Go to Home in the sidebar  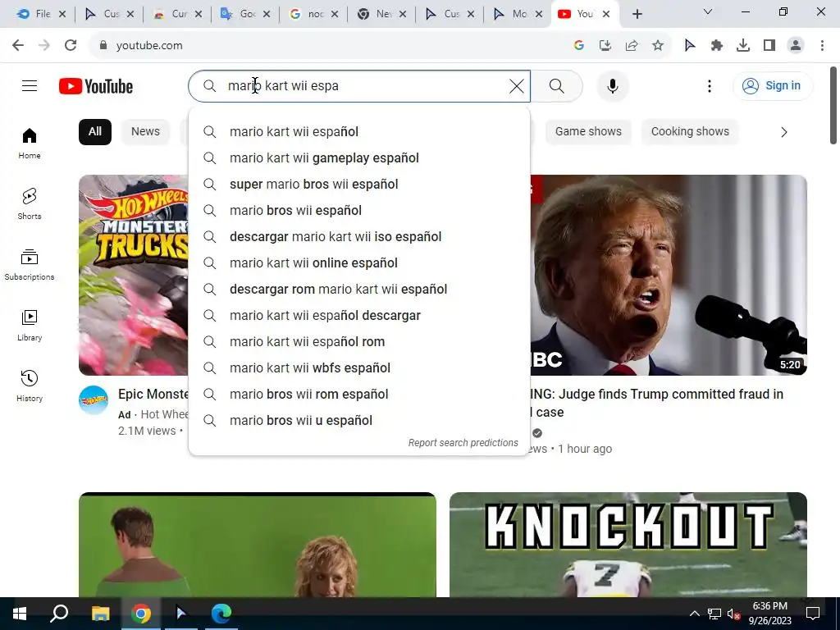pos(30,144)
